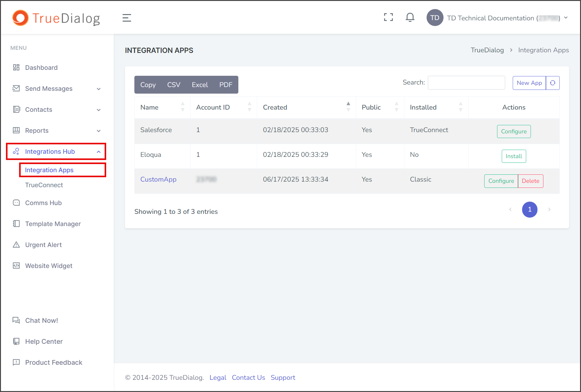
Task: Click the Classic value in CustomApp row
Action: click(x=420, y=179)
